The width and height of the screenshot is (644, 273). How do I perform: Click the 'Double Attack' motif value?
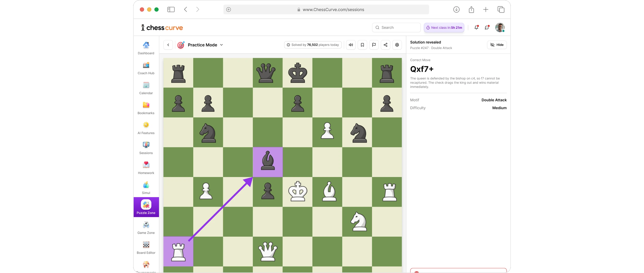tap(494, 100)
